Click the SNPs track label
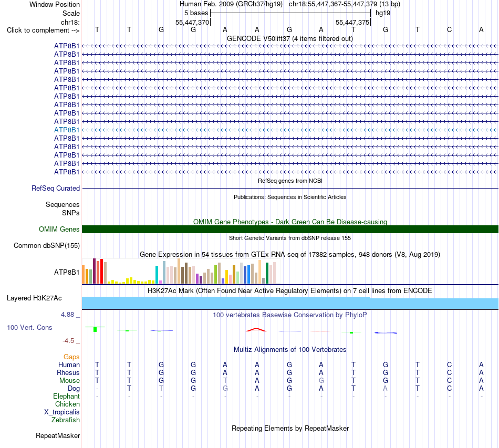The image size is (499, 448). point(71,213)
